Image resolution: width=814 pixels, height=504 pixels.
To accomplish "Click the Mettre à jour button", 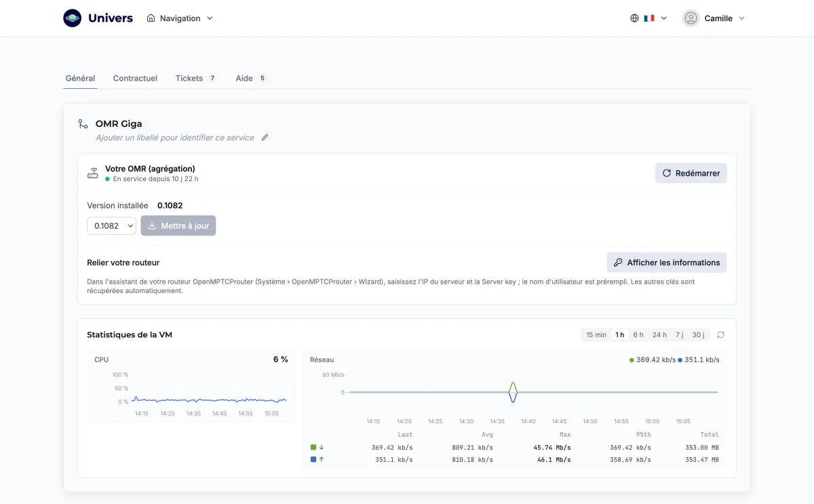I will coord(178,226).
